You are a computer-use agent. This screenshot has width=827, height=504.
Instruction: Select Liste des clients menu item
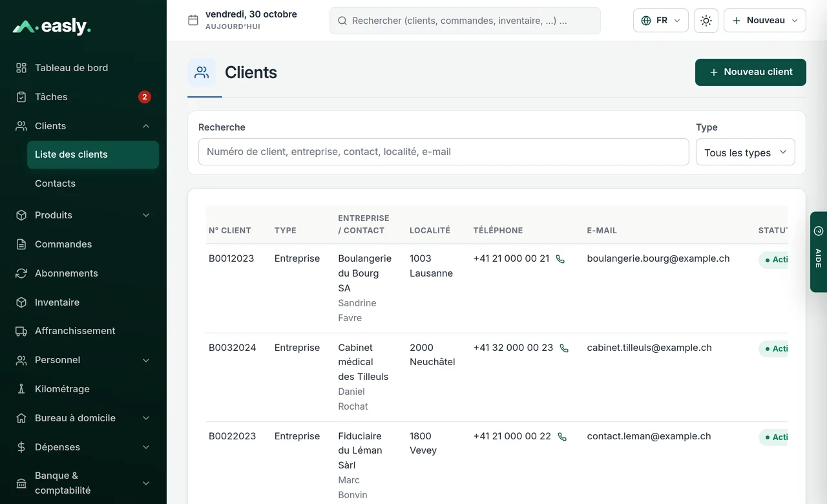click(93, 154)
